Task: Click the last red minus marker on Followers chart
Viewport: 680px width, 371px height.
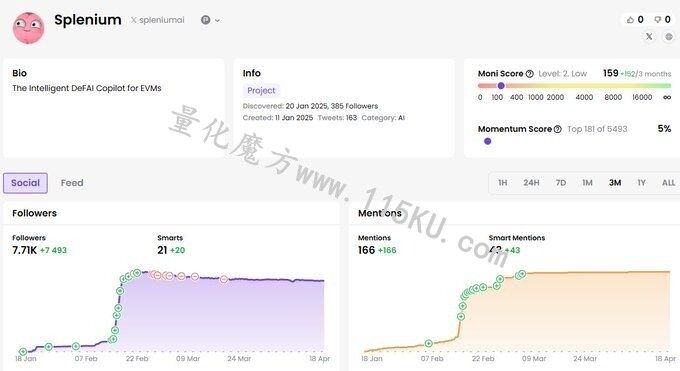Action: (223, 279)
